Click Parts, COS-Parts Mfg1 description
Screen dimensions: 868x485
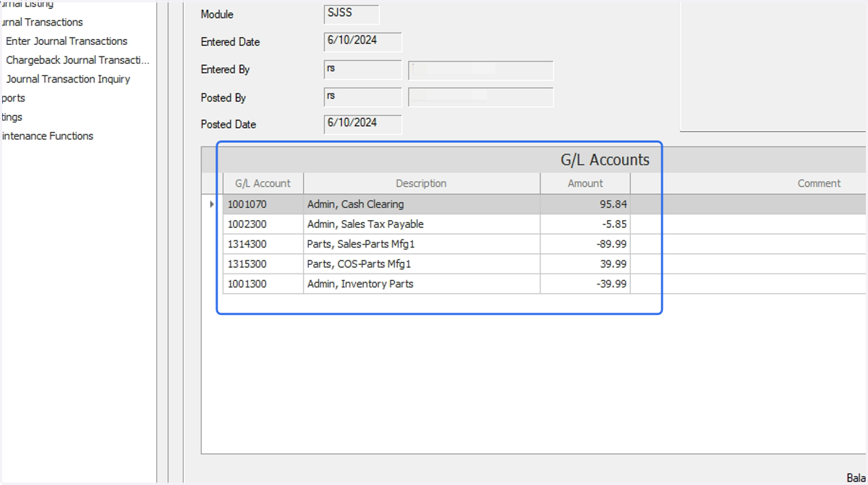(422, 264)
